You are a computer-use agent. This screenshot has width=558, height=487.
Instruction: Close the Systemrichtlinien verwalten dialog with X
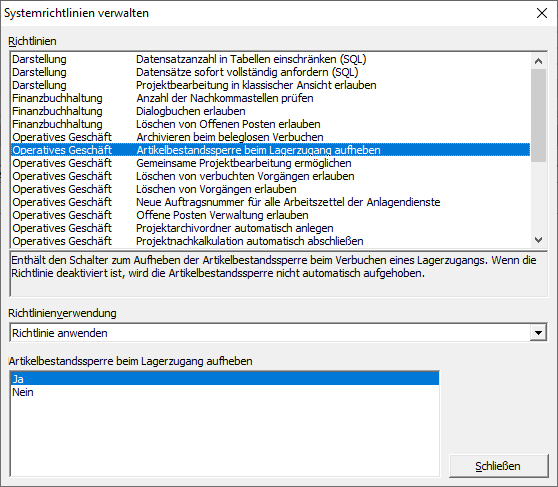point(542,13)
